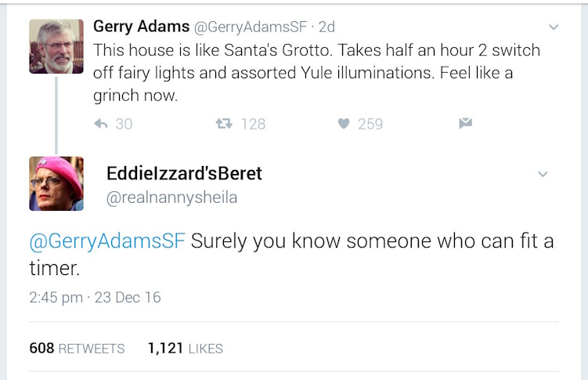
Task: Click the retweet icon on Gerry Adams' tweet
Action: (225, 124)
